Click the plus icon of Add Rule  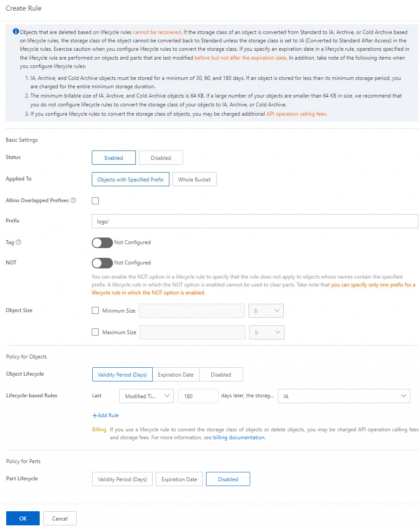pyautogui.click(x=94, y=415)
